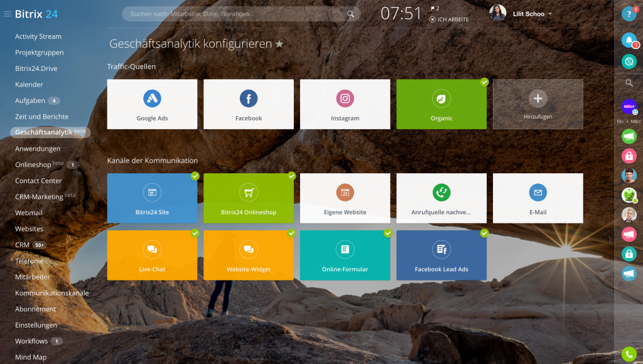Open the pink lock chat in right bar
This screenshot has width=643, height=364.
(x=629, y=156)
